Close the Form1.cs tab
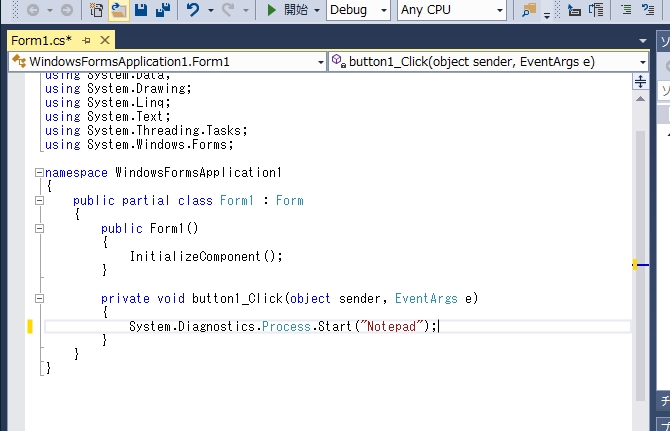The height and width of the screenshot is (431, 670). 104,41
